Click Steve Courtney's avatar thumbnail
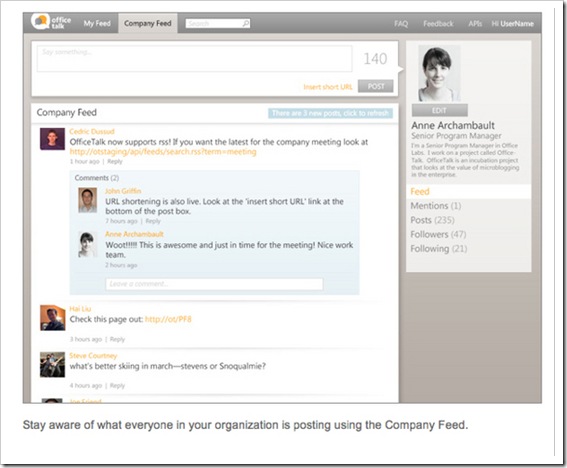This screenshot has height=468, width=567. [52, 365]
